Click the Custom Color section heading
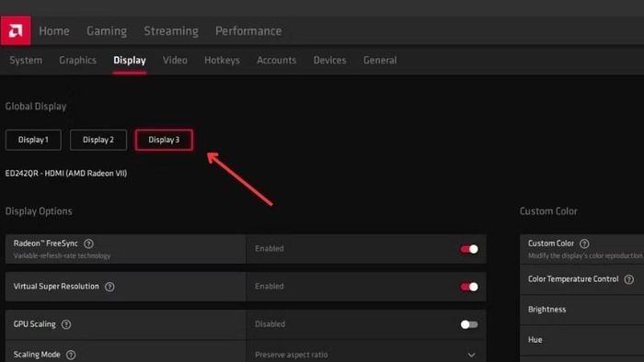644x362 pixels. (x=548, y=211)
